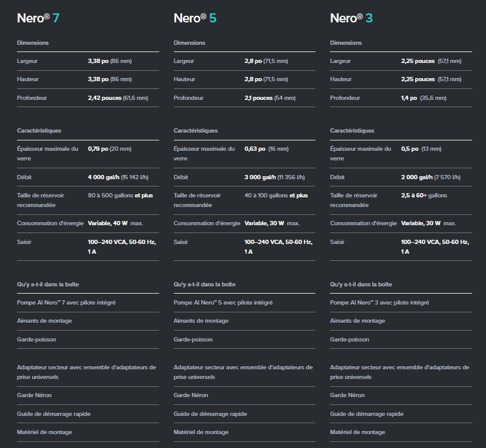The width and height of the screenshot is (486, 448).
Task: Click the Nero 7 product heading
Action: pyautogui.click(x=38, y=18)
